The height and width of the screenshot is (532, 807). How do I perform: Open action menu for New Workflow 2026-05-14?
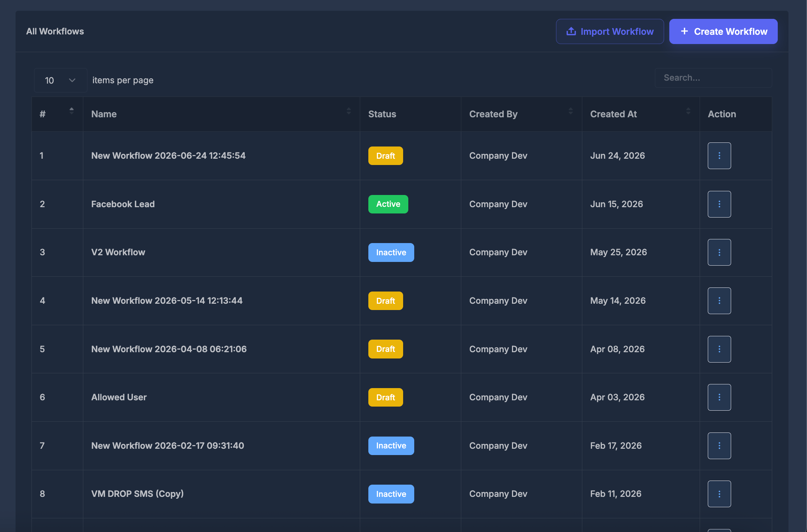tap(719, 301)
